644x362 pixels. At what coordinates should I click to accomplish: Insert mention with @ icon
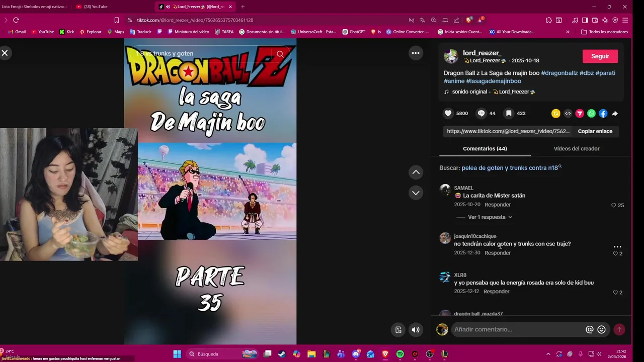tap(590, 329)
